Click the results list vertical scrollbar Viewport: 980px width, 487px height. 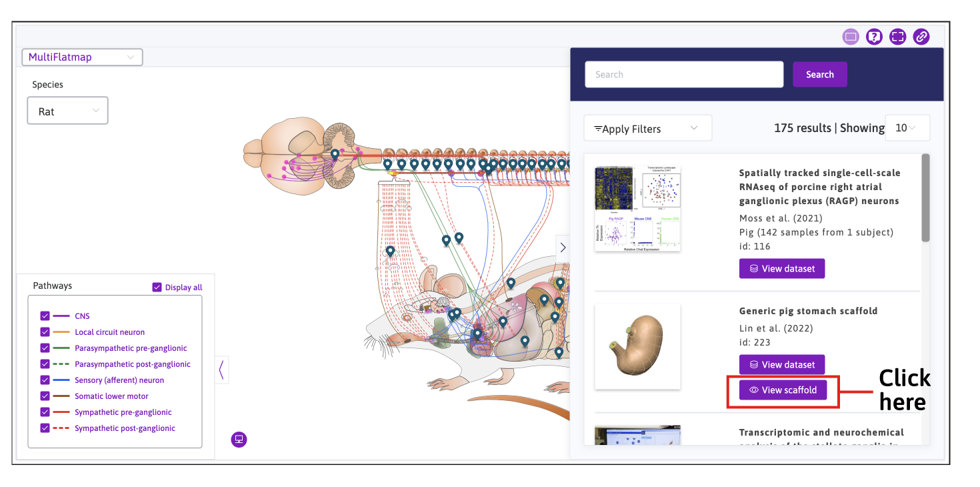[925, 197]
